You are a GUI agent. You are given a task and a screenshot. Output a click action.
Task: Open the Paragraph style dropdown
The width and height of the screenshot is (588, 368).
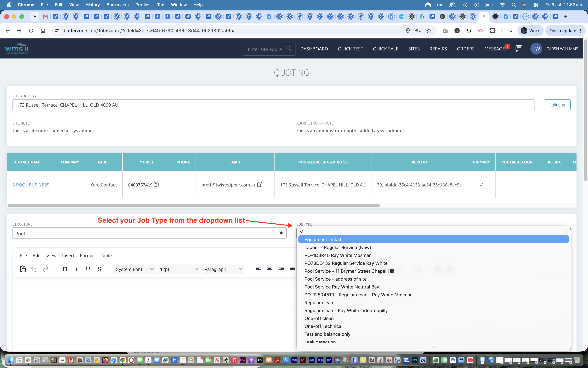coord(223,269)
